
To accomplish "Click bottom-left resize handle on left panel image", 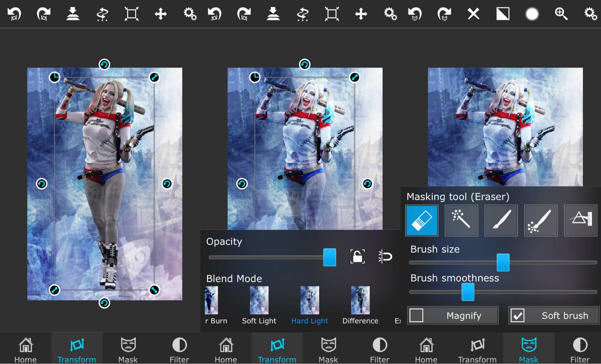I will pyautogui.click(x=54, y=290).
